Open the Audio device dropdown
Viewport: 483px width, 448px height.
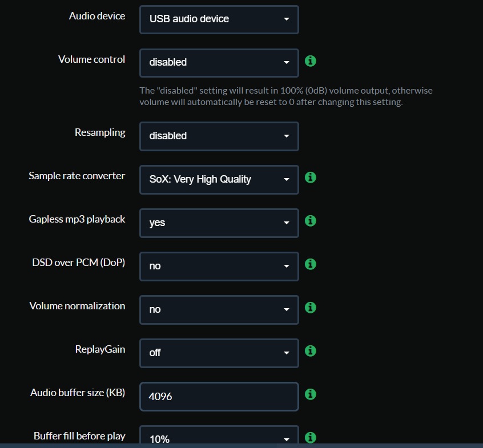pos(219,19)
